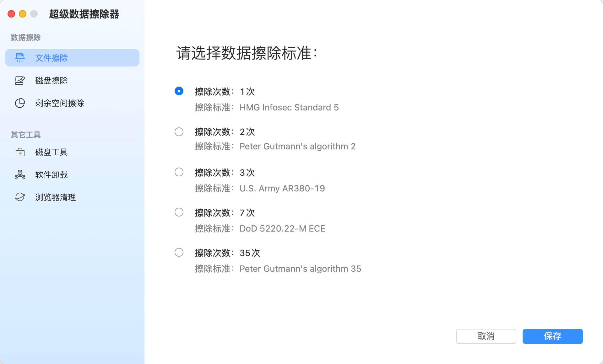Open 磁盘工具 under 其它工具

click(51, 152)
